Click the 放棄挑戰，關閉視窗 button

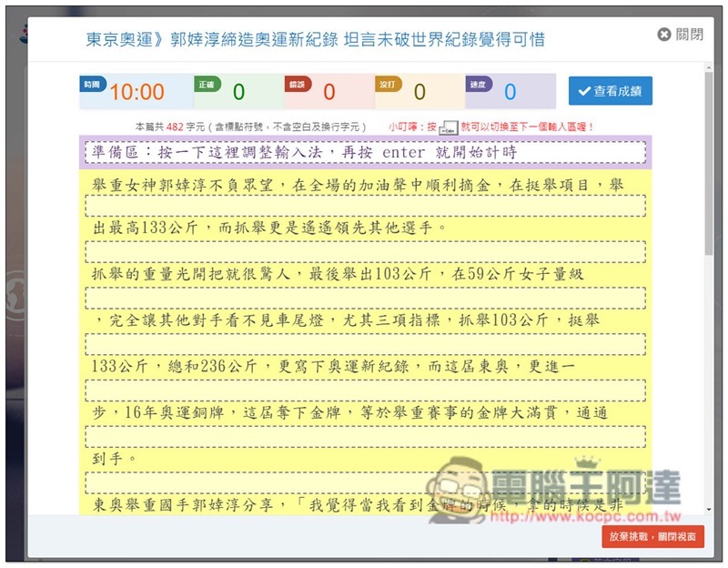pos(653,537)
